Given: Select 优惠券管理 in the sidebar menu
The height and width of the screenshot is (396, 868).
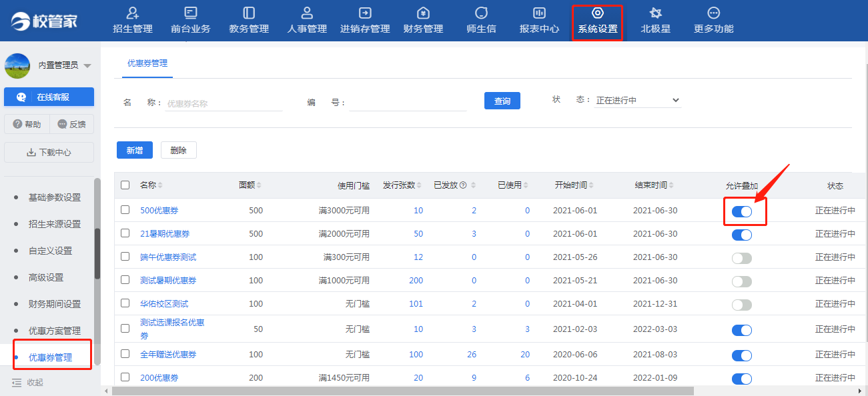Looking at the screenshot, I should point(50,357).
